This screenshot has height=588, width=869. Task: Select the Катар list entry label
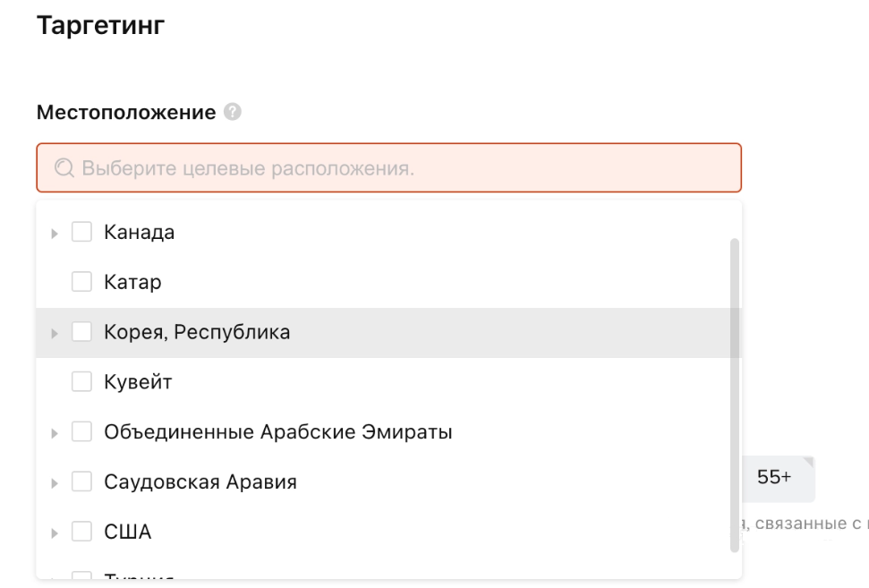click(x=133, y=282)
